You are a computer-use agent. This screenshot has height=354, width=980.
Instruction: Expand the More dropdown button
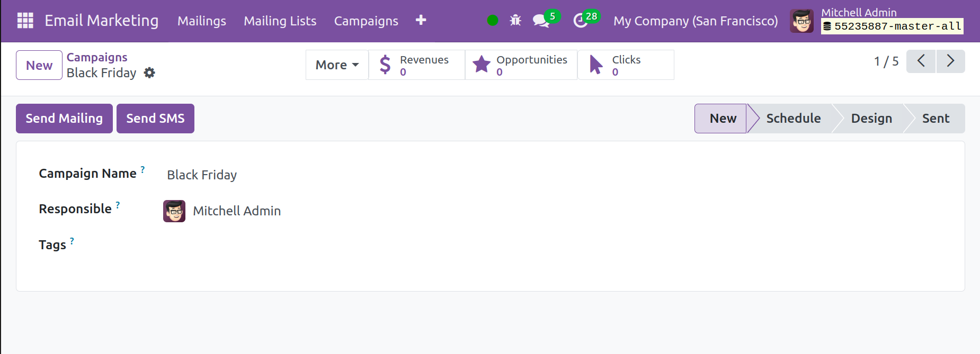(x=337, y=65)
